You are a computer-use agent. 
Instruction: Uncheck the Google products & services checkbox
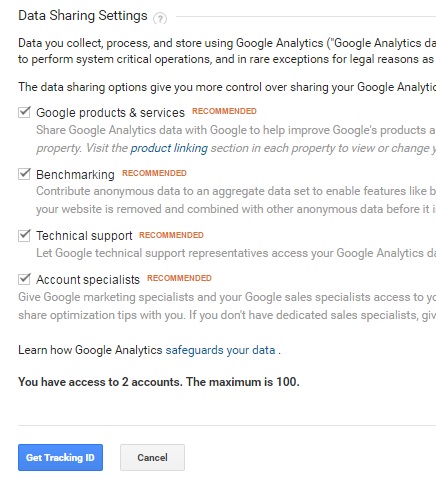(24, 112)
